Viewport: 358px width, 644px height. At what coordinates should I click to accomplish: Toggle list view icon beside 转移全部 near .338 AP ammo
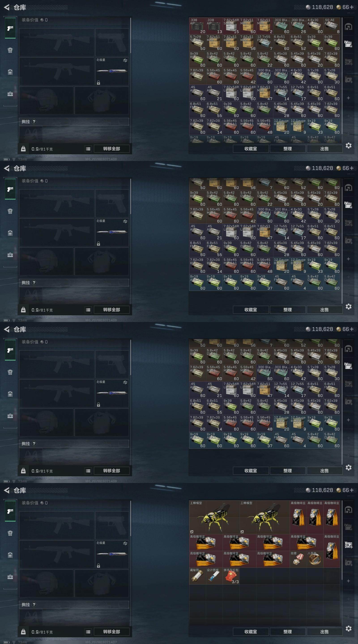88,149
